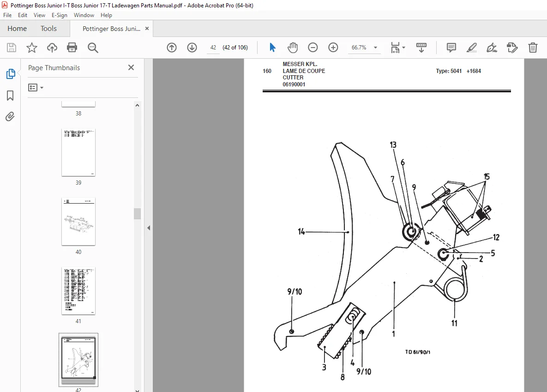Click the 'TD 61/90/1' drawing reference
Image resolution: width=547 pixels, height=392 pixels.
click(418, 352)
